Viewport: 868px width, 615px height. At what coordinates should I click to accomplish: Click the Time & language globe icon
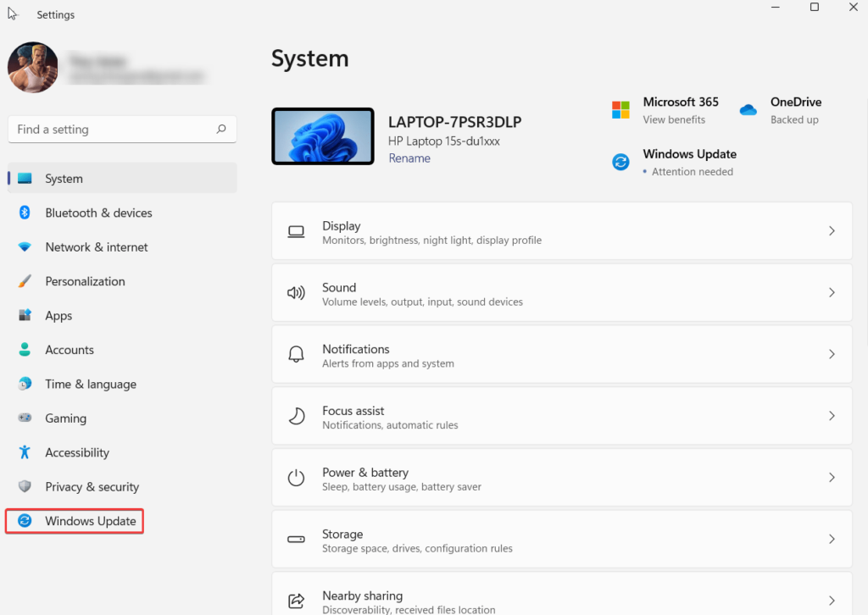[25, 384]
